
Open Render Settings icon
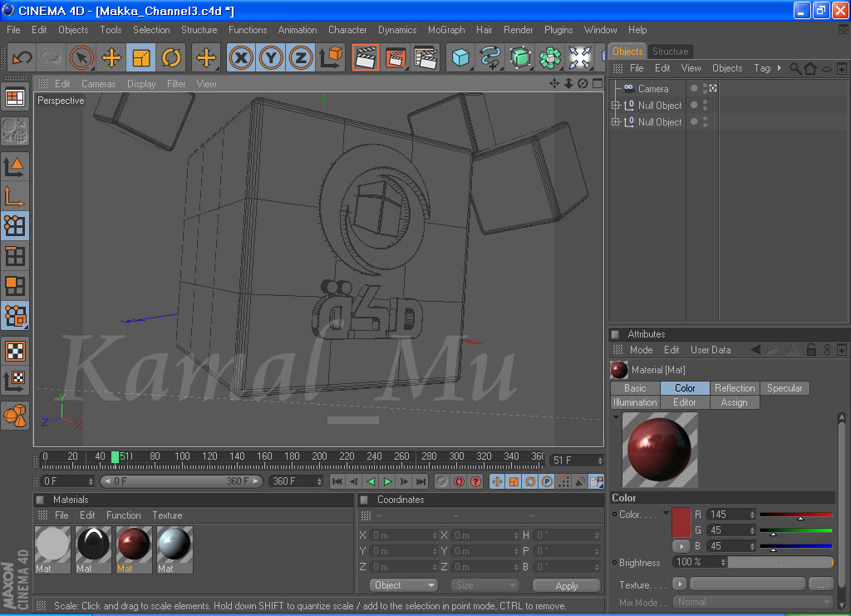425,57
